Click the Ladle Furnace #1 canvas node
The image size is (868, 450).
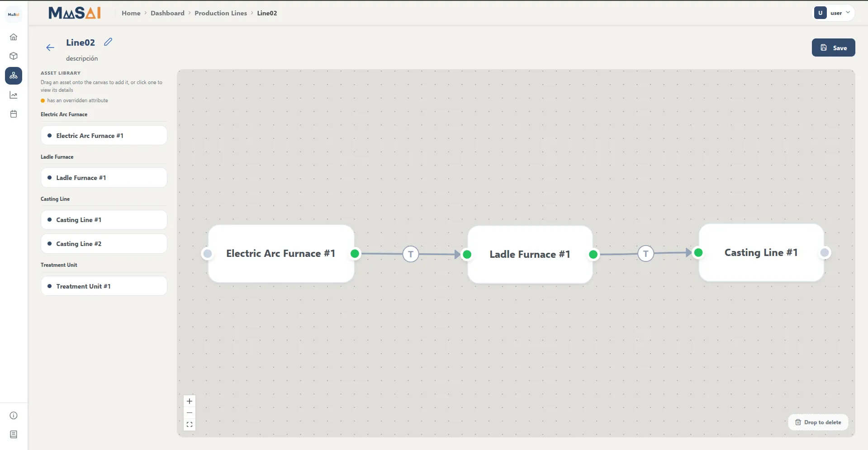[x=530, y=255]
